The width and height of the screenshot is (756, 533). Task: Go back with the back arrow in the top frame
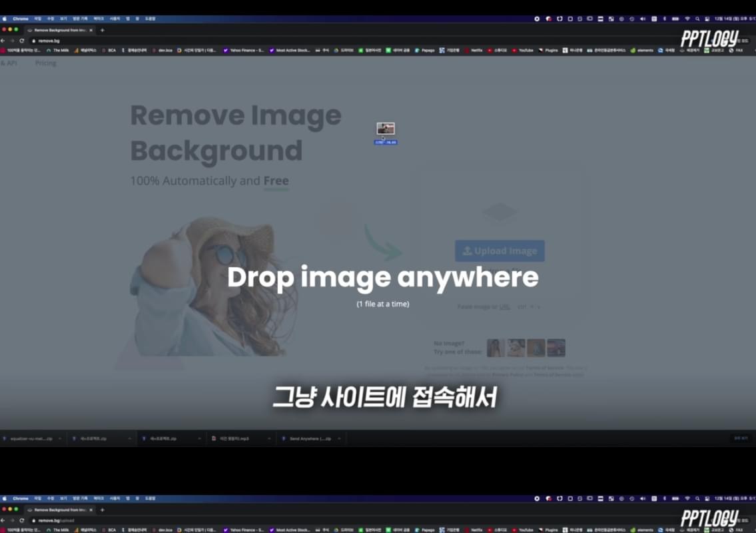[x=3, y=41]
